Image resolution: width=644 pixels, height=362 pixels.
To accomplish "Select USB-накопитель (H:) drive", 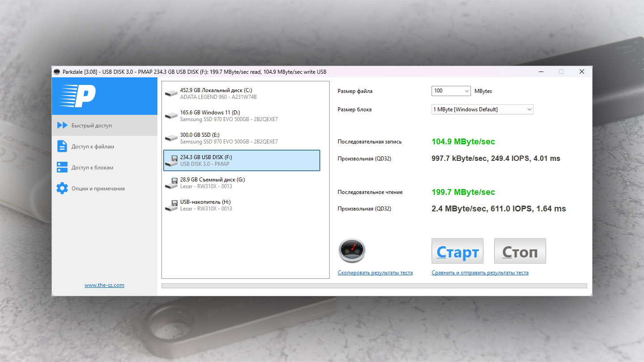I will (242, 205).
